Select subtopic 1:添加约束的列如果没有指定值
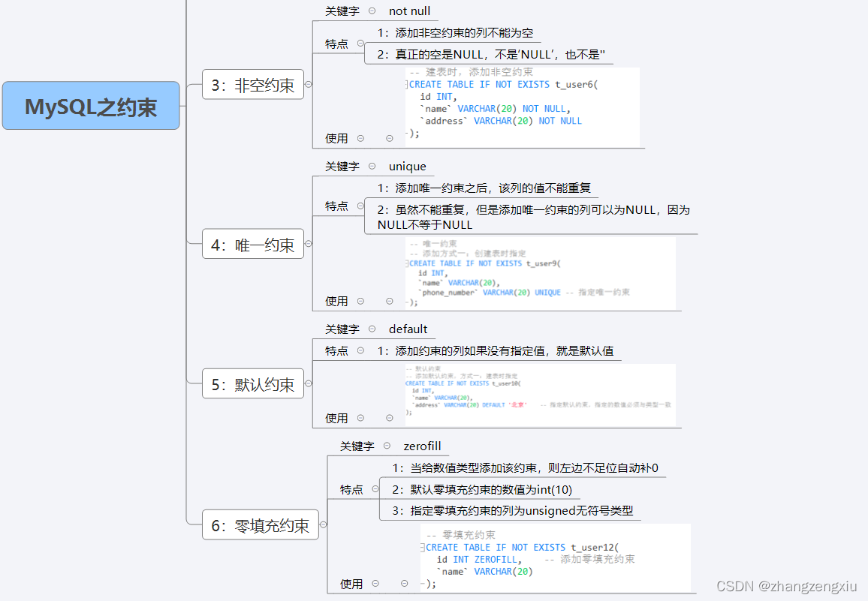Viewport: 868px width, 601px height. (x=496, y=350)
